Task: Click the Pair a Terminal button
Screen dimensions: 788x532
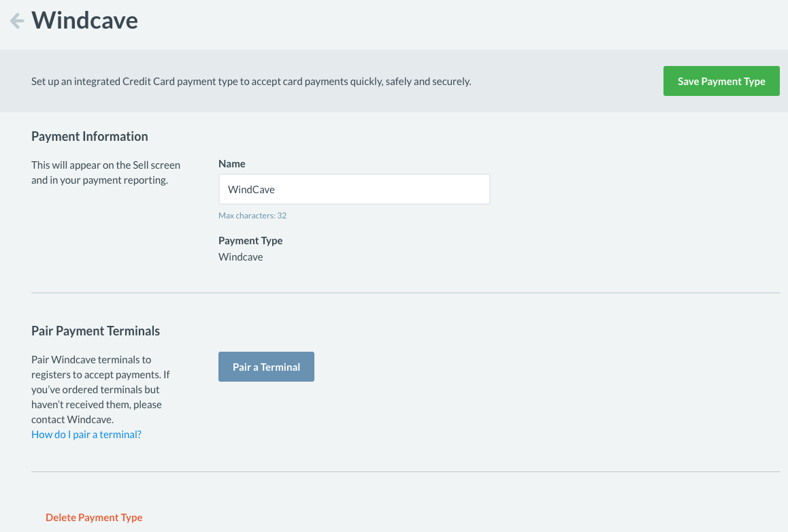Action: [x=266, y=367]
